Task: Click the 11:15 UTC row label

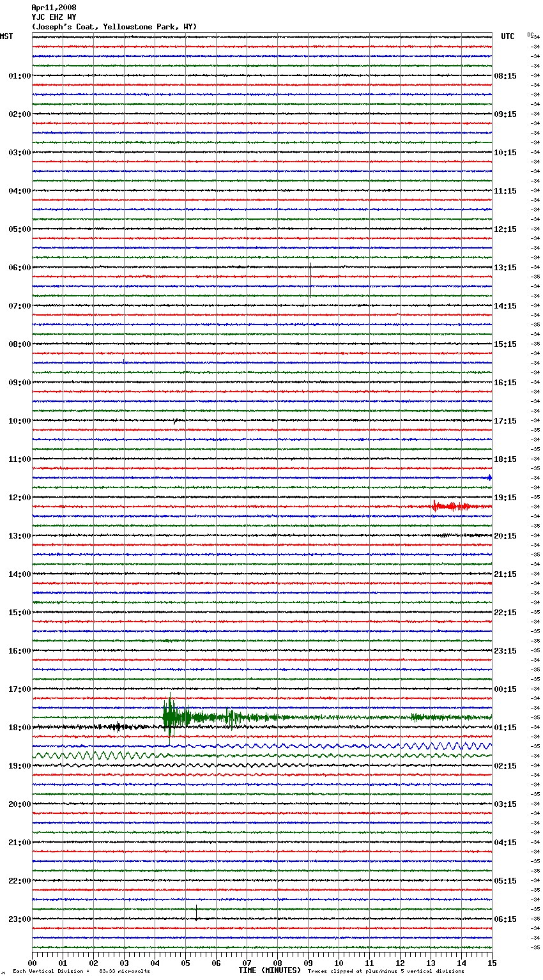Action: (x=505, y=191)
